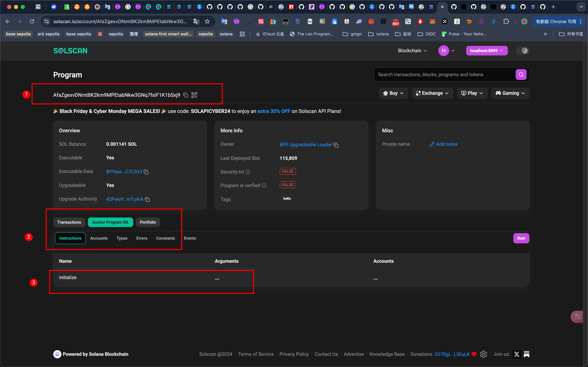Copy the BPF Upgradeable Loader owner address
This screenshot has width=588, height=367.
[x=336, y=145]
